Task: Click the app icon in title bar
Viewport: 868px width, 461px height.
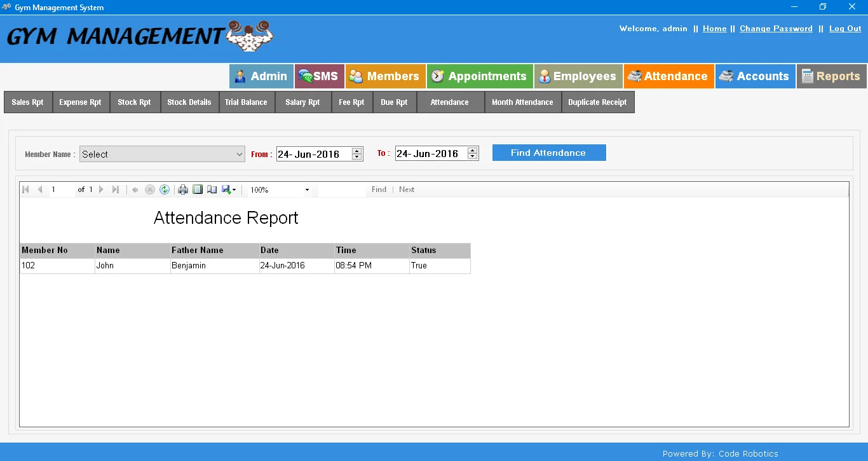Action: [7, 7]
